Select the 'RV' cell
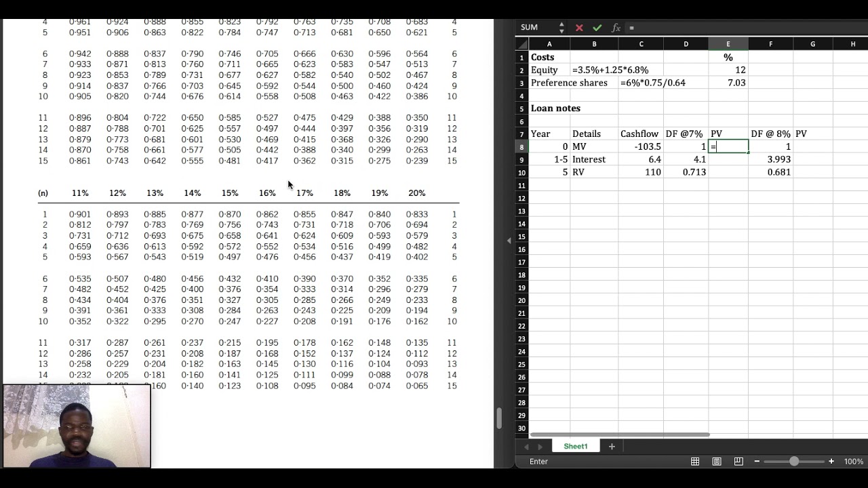Image resolution: width=868 pixels, height=488 pixels. coord(594,172)
